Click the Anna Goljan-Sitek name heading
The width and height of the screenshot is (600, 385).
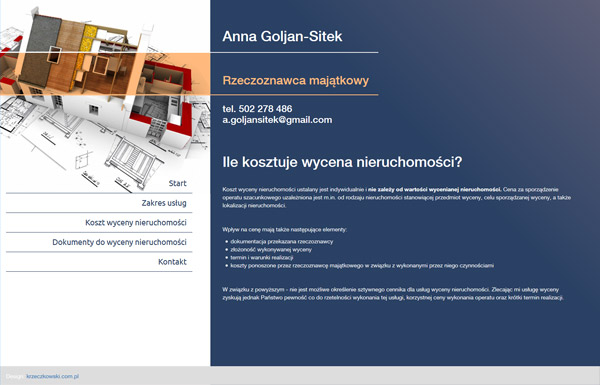click(x=282, y=36)
